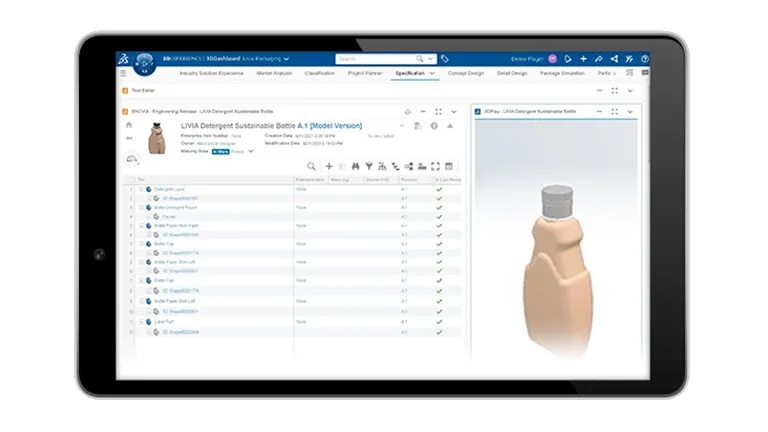Open the Maturity State dropdown
The image size is (768, 432).
[251, 151]
